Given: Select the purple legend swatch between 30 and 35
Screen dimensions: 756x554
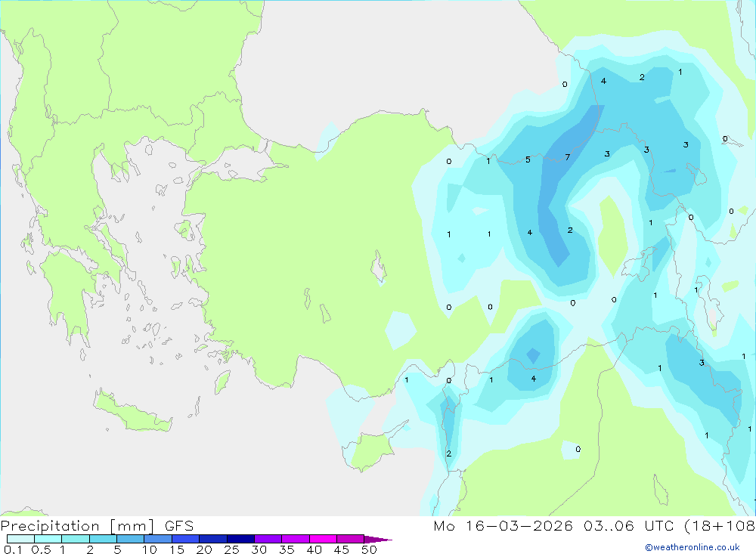Looking at the screenshot, I should (268, 539).
